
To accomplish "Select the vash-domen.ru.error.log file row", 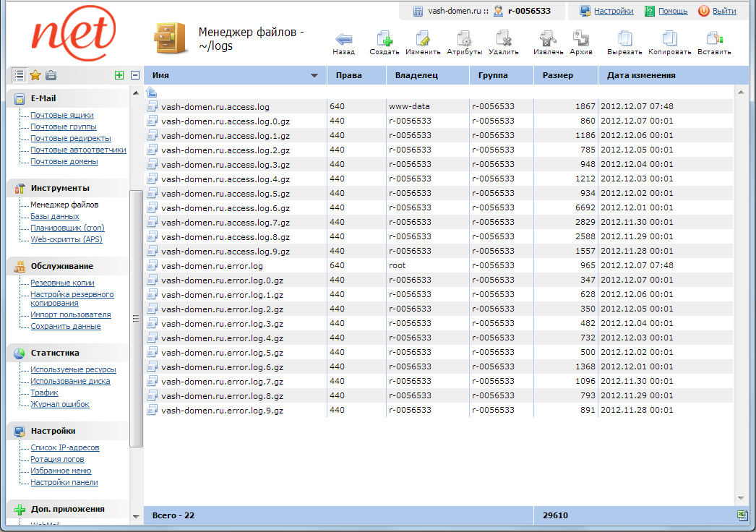I will coord(212,265).
